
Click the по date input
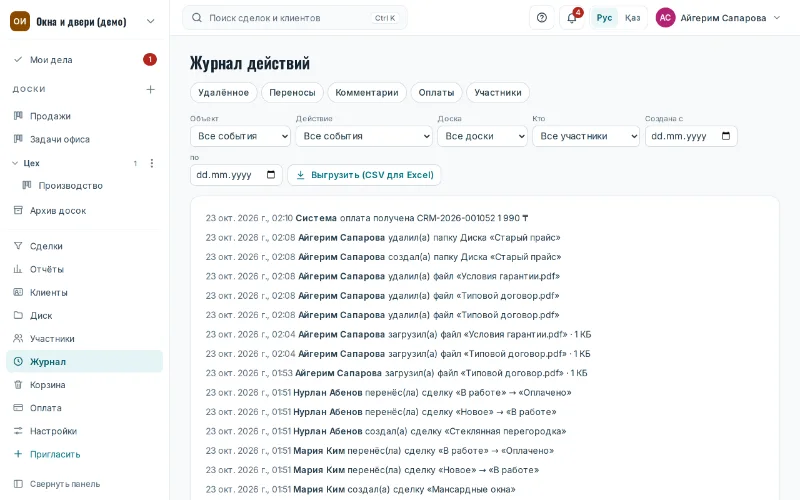click(x=236, y=175)
